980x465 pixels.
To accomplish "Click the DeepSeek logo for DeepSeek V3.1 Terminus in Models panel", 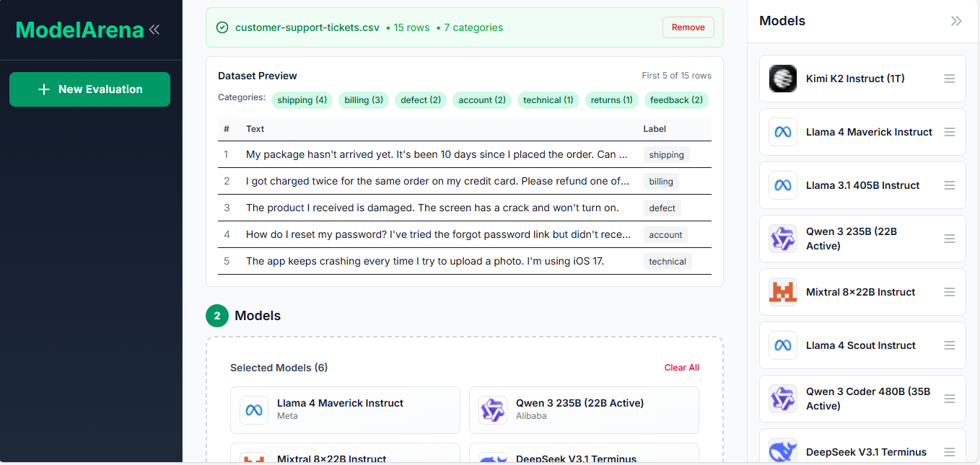I will point(783,451).
